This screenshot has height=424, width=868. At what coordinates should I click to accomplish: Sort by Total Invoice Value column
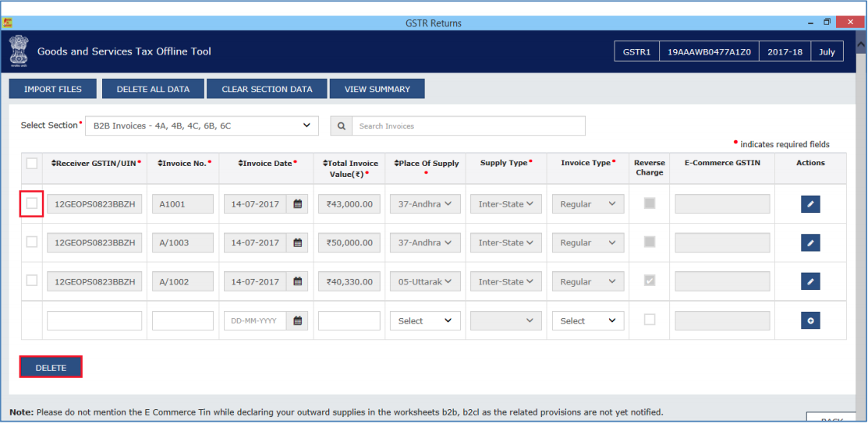tap(350, 168)
